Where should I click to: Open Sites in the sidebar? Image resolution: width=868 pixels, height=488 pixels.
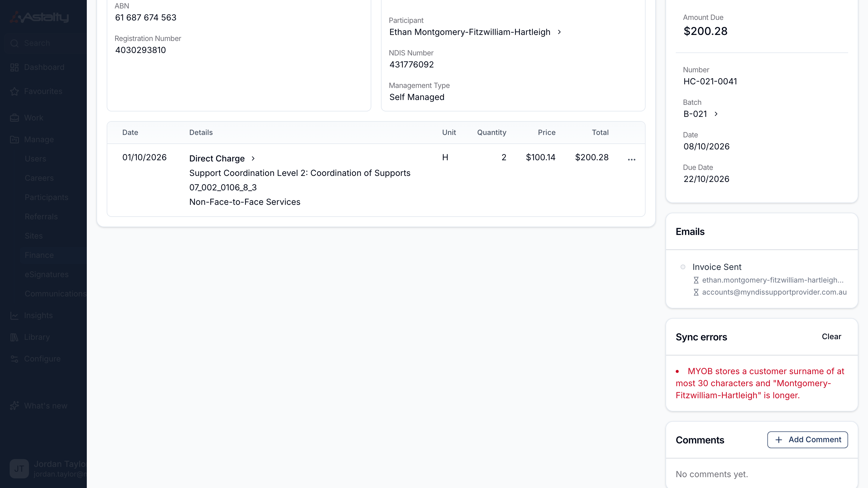pos(34,236)
